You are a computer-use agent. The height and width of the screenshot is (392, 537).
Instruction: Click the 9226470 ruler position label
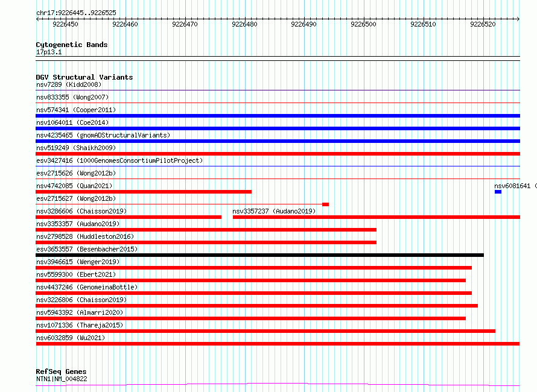[x=185, y=24]
